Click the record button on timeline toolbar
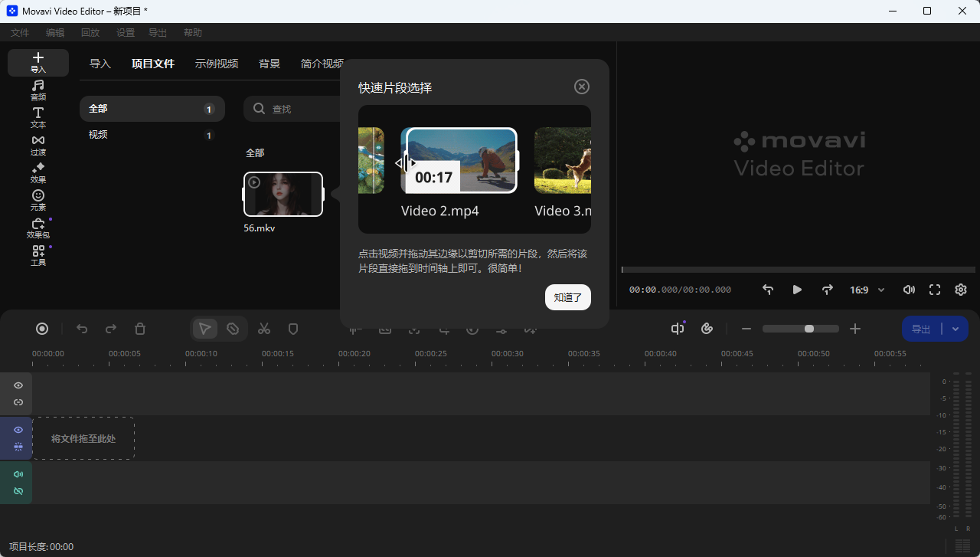The height and width of the screenshot is (557, 980). point(42,329)
